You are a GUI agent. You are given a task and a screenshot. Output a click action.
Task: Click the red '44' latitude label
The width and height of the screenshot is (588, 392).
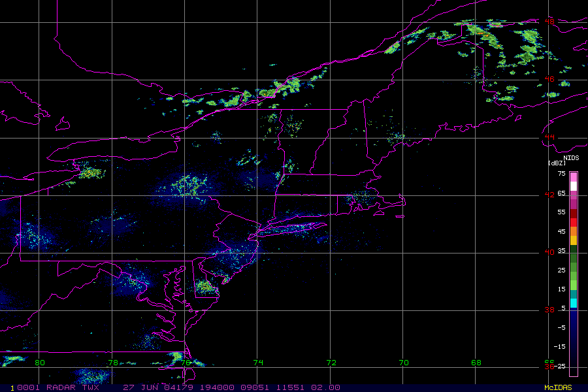pyautogui.click(x=549, y=137)
